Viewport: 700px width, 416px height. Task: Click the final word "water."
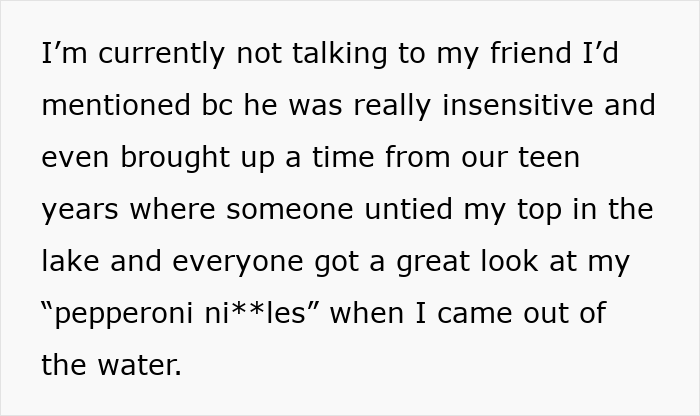pyautogui.click(x=141, y=367)
